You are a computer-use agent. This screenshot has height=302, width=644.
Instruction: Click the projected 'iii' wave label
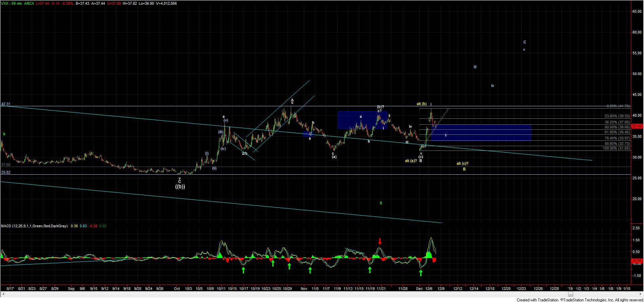pos(475,67)
